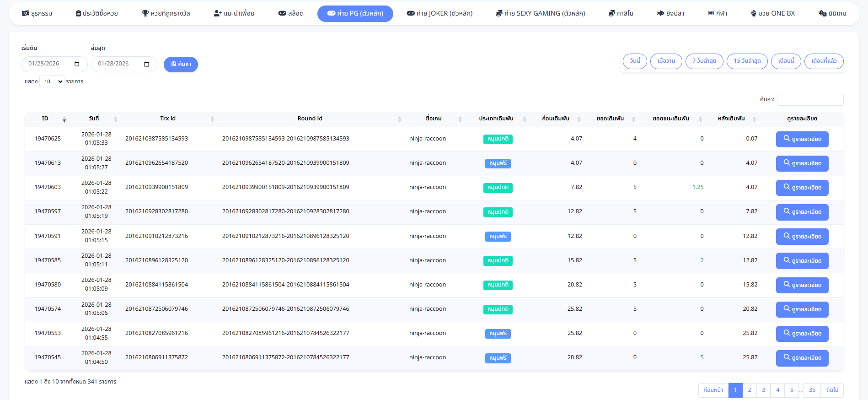
Task: Sort by Round id column arrows
Action: click(399, 119)
